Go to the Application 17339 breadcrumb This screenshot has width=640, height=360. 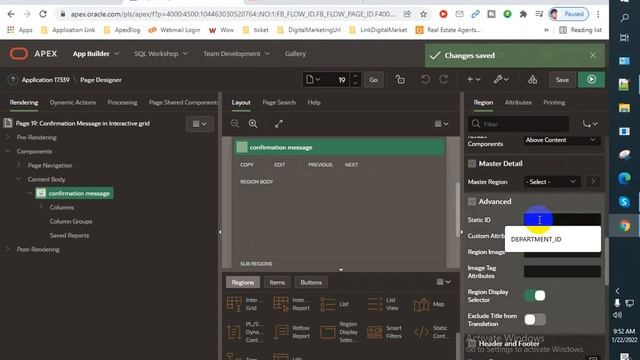[x=45, y=80]
